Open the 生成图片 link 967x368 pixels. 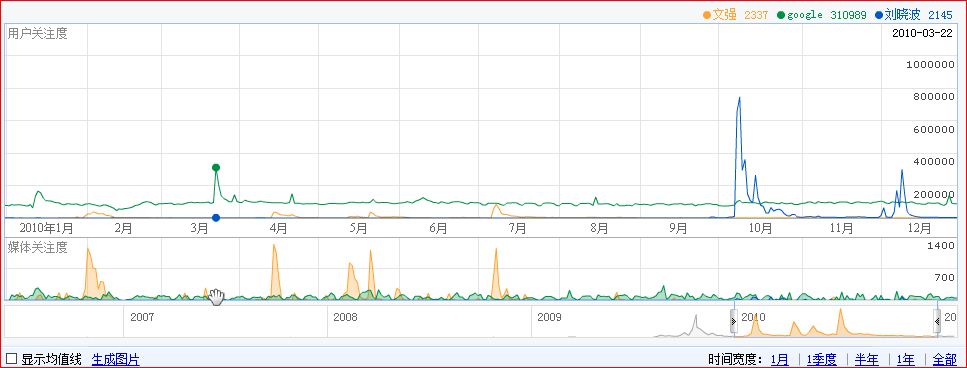116,359
